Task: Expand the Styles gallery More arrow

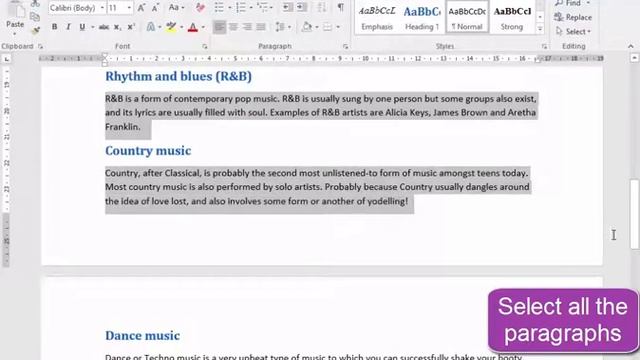Action: coord(540,29)
